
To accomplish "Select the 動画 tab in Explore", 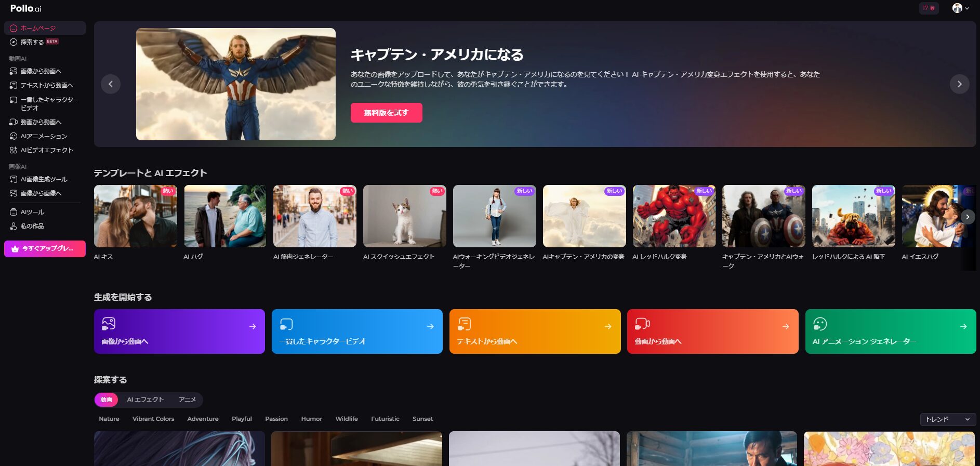I will click(107, 400).
